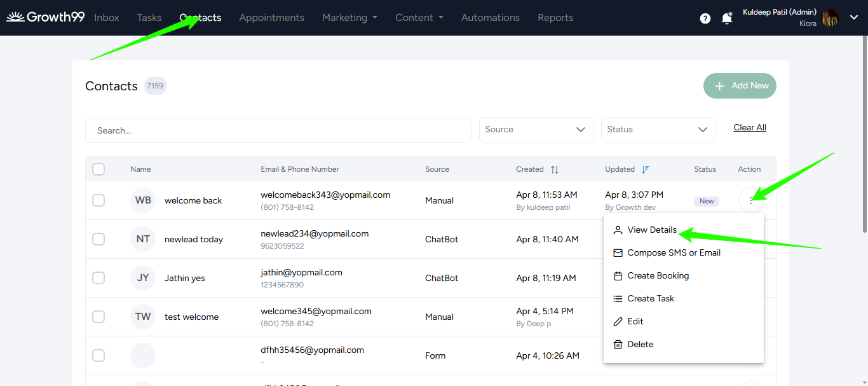
Task: Click the Add New contact button
Action: [x=740, y=86]
